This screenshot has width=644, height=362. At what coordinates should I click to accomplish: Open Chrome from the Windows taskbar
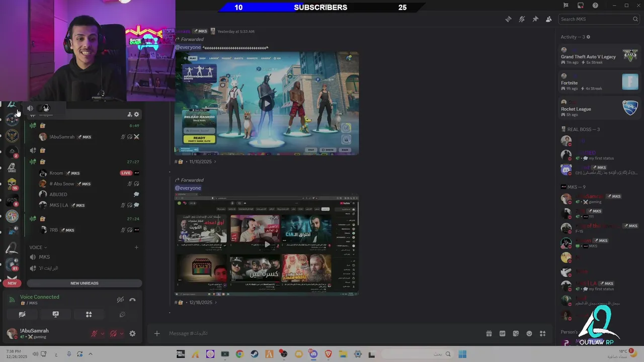(x=239, y=354)
